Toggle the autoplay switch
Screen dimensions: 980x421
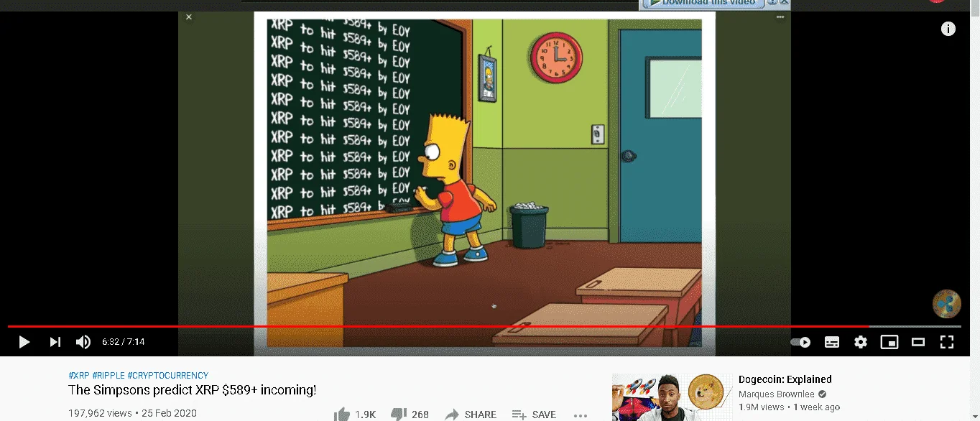point(800,342)
